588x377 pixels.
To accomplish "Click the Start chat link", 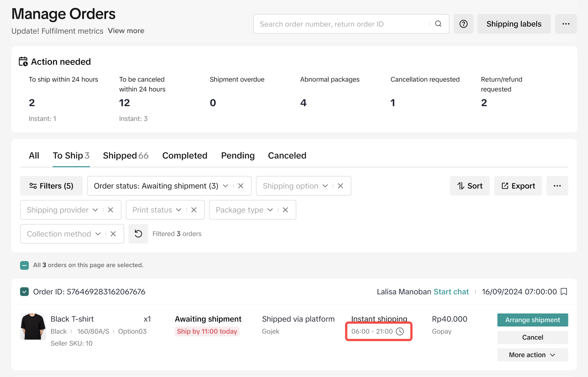I will pos(451,292).
